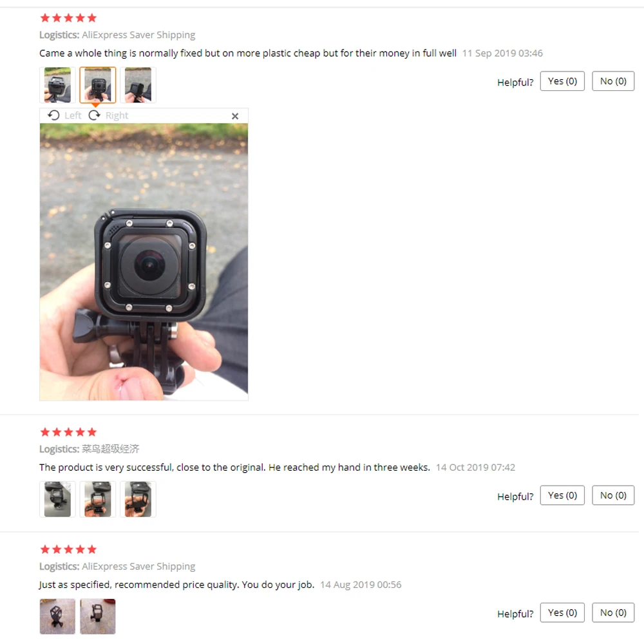The width and height of the screenshot is (644, 644).
Task: Click the Right rotate label
Action: pyautogui.click(x=117, y=115)
